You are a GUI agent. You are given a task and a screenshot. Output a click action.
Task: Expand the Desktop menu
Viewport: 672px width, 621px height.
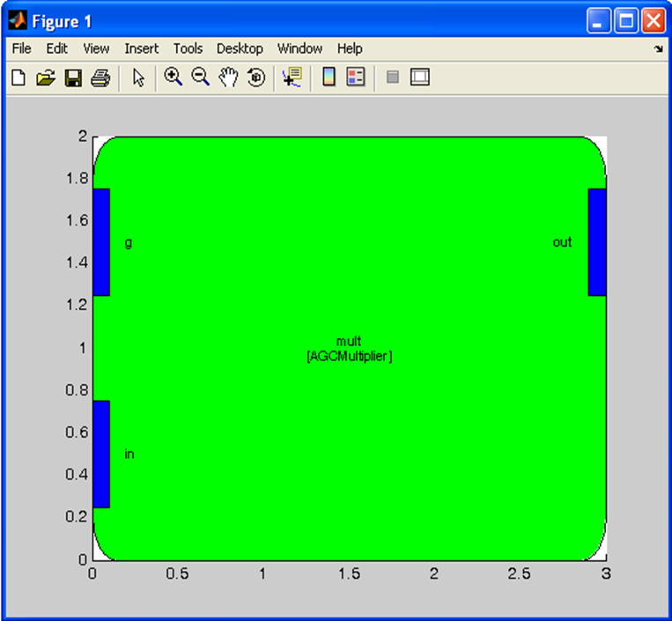pyautogui.click(x=240, y=48)
